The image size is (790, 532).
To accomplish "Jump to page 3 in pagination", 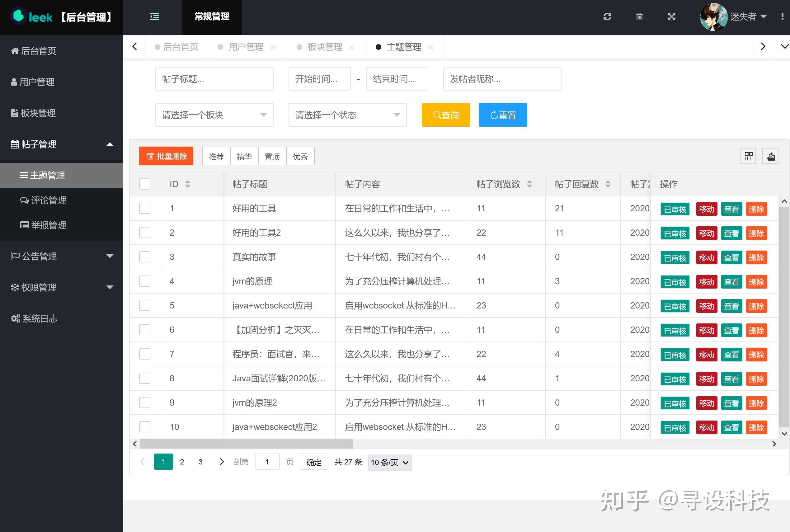I will point(200,462).
